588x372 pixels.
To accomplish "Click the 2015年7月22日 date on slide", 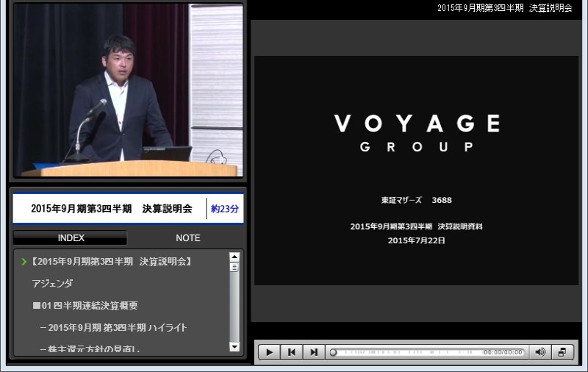I will 416,240.
